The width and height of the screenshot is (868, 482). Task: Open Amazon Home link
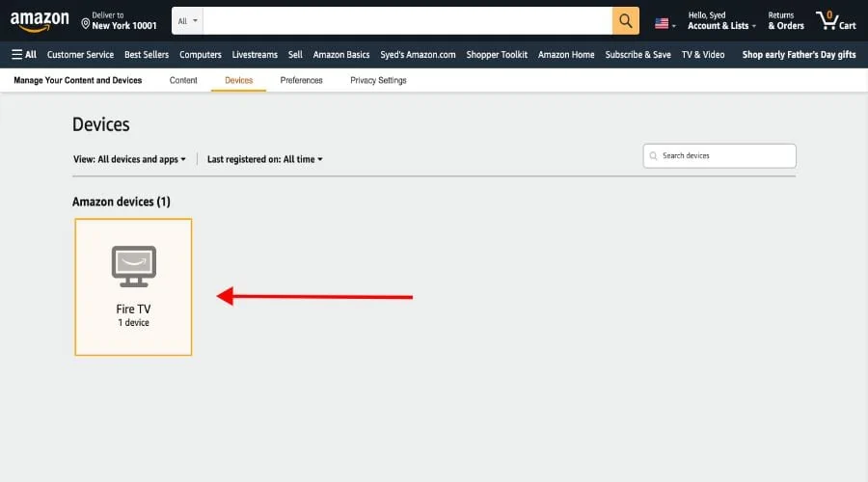pyautogui.click(x=566, y=54)
